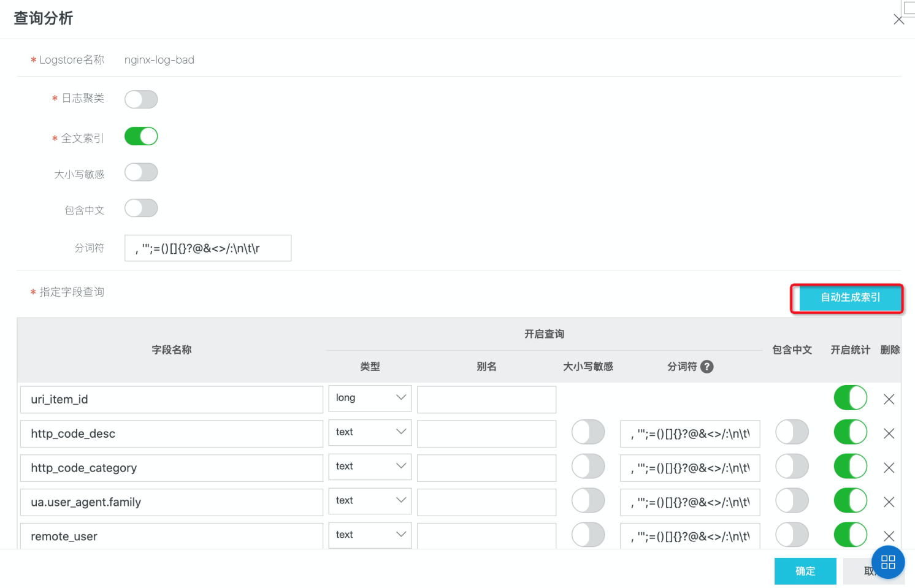Remove the ua.user_agent.family field row
Image resolution: width=915 pixels, height=588 pixels.
[x=889, y=502]
